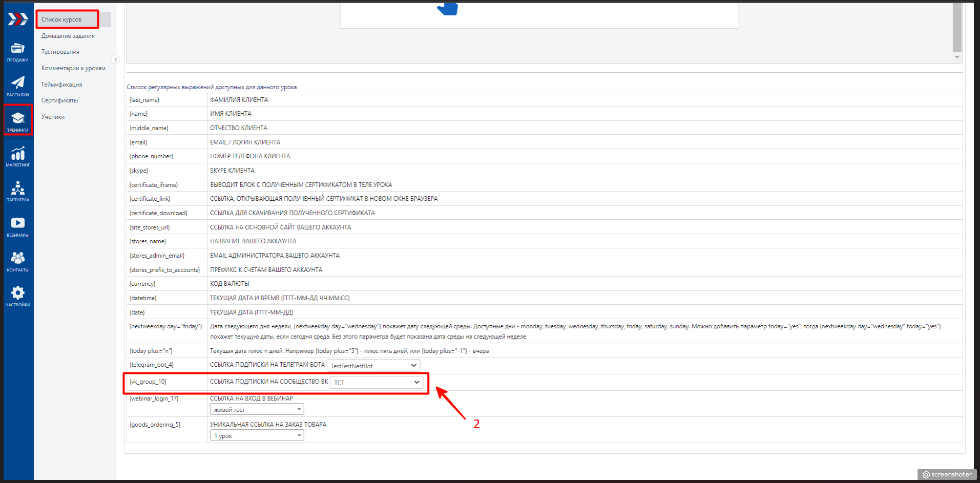Image resolution: width=980 pixels, height=483 pixels.
Task: Open the Партнёрка affiliate section
Action: 18,192
